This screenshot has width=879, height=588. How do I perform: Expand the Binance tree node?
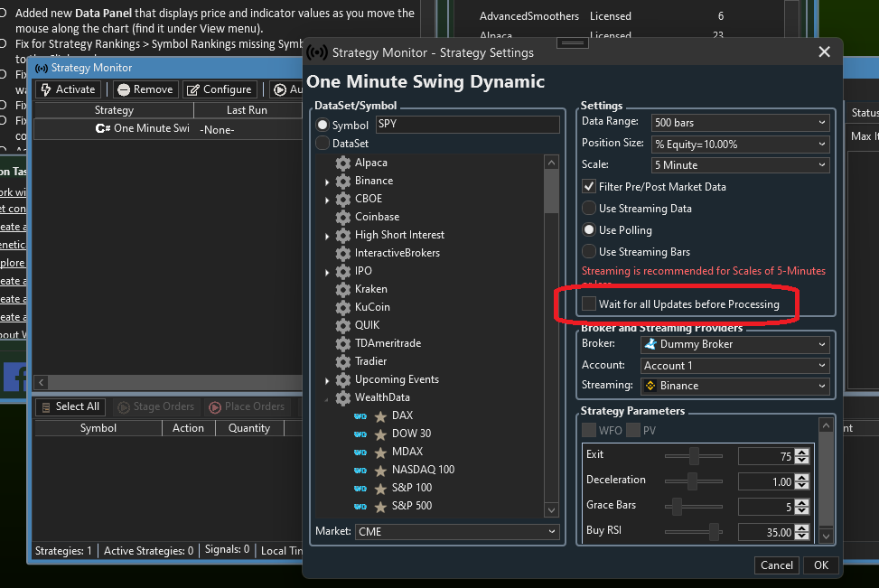coord(327,182)
